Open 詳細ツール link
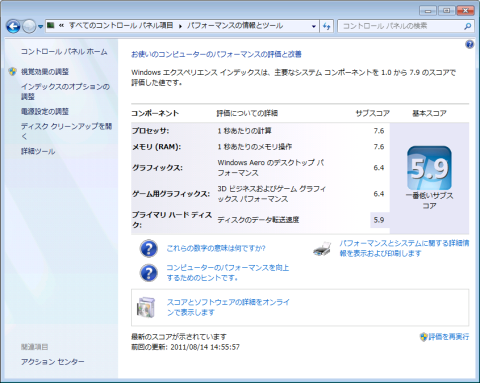 [x=38, y=151]
